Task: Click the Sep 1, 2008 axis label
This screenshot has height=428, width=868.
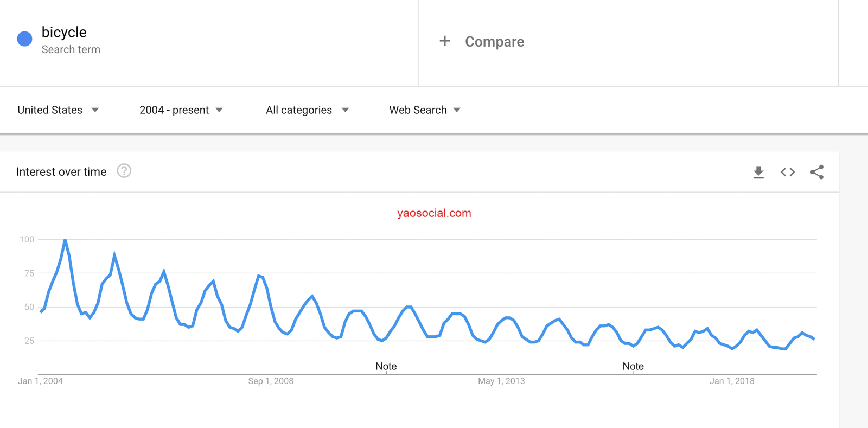Action: click(271, 381)
